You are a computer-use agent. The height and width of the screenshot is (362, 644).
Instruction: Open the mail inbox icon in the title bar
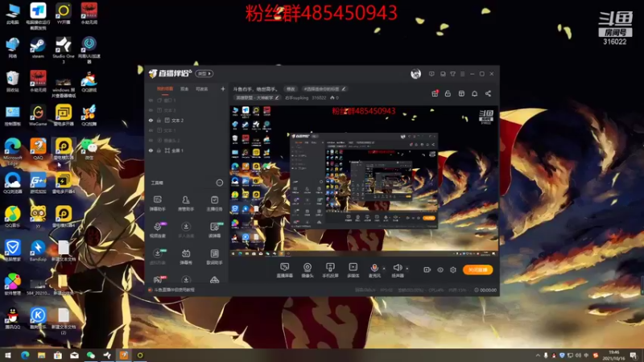tap(443, 74)
